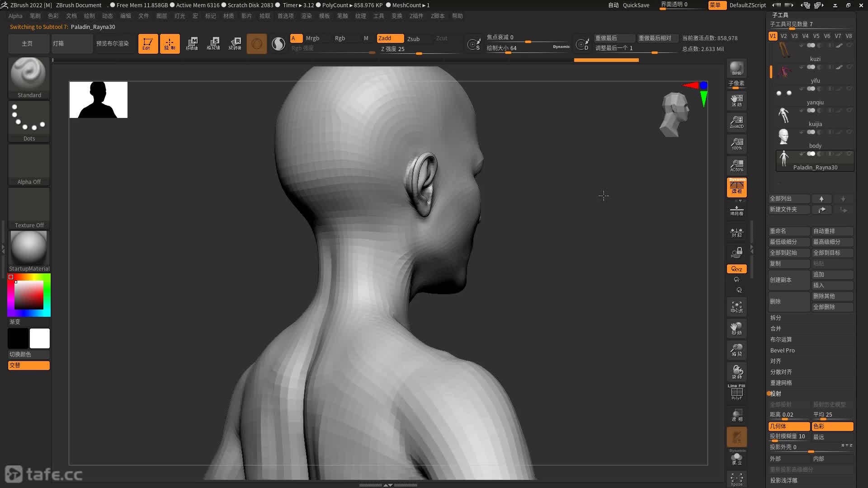Select the white secondary color swatch
This screenshot has height=488, width=868.
[40, 338]
